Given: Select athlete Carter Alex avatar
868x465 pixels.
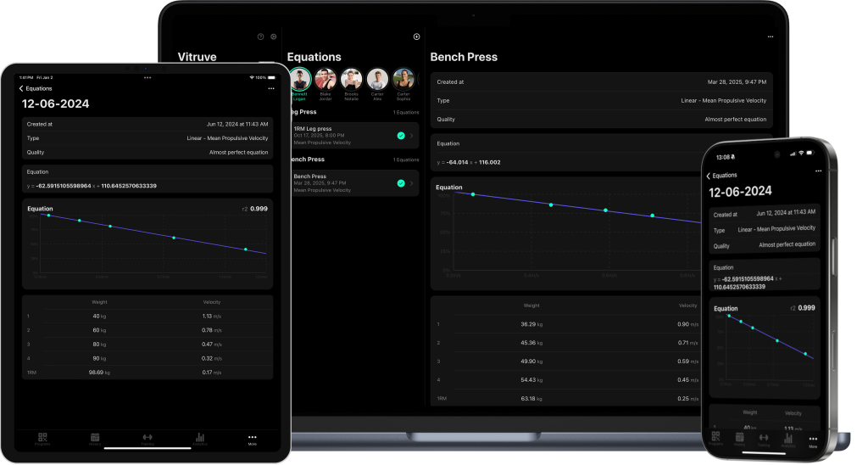Looking at the screenshot, I should point(377,80).
